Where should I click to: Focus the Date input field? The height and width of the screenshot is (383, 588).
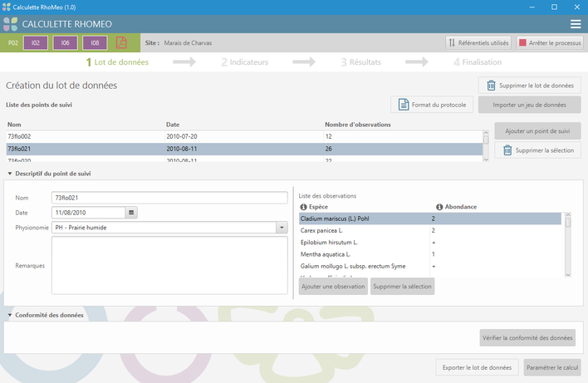point(89,213)
